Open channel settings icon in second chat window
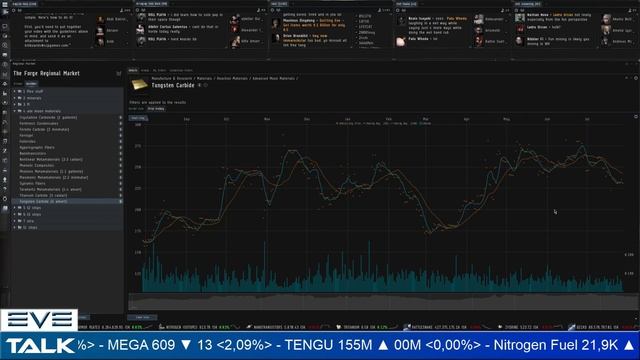This screenshot has height=360, width=640. click(x=138, y=10)
